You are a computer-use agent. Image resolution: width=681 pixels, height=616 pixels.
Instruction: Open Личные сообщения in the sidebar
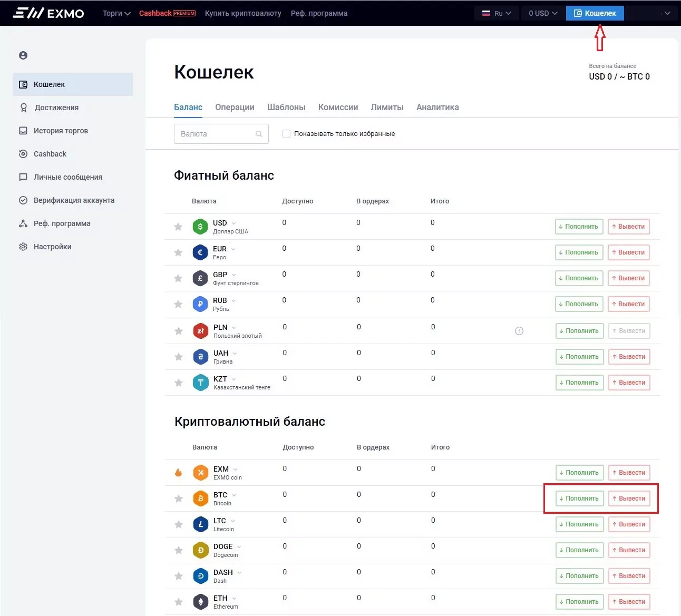(73, 177)
